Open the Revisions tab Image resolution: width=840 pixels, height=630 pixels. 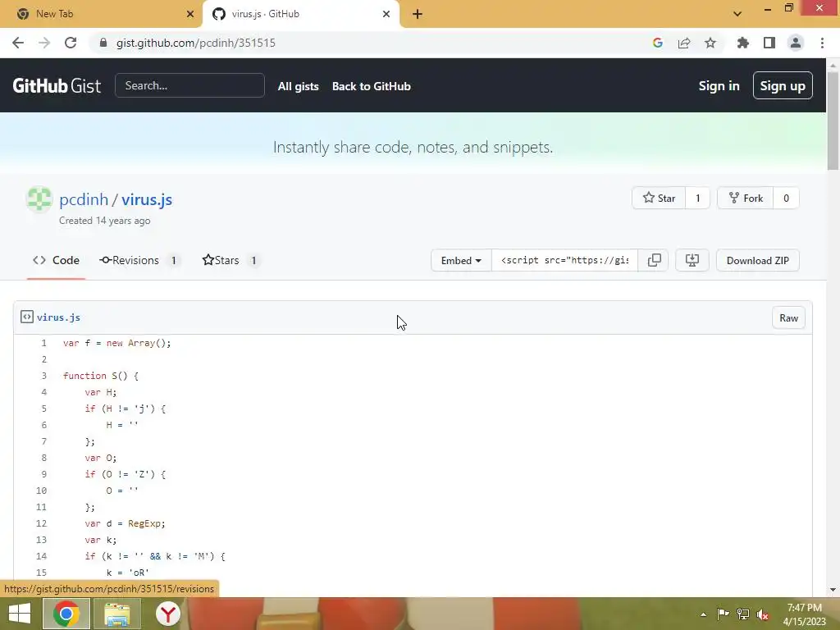pyautogui.click(x=139, y=260)
